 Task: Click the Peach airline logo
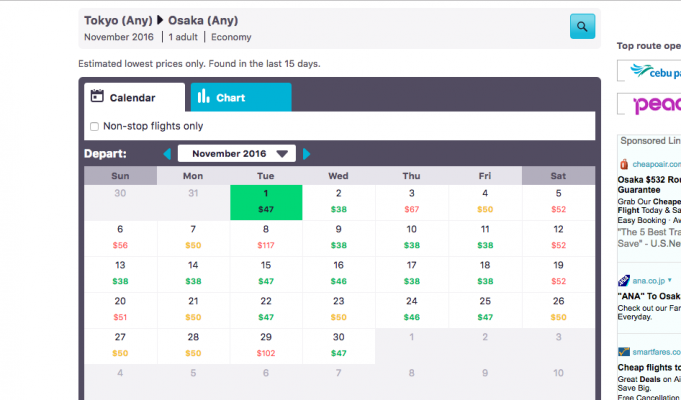(648, 104)
